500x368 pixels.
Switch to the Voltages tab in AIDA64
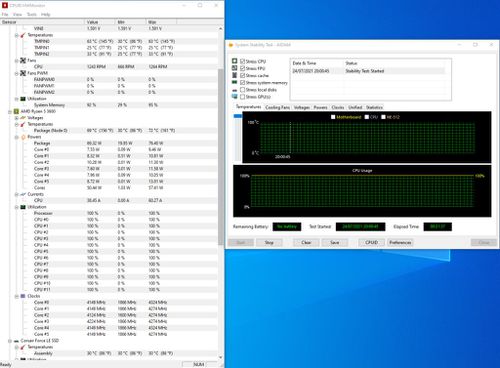click(x=302, y=107)
